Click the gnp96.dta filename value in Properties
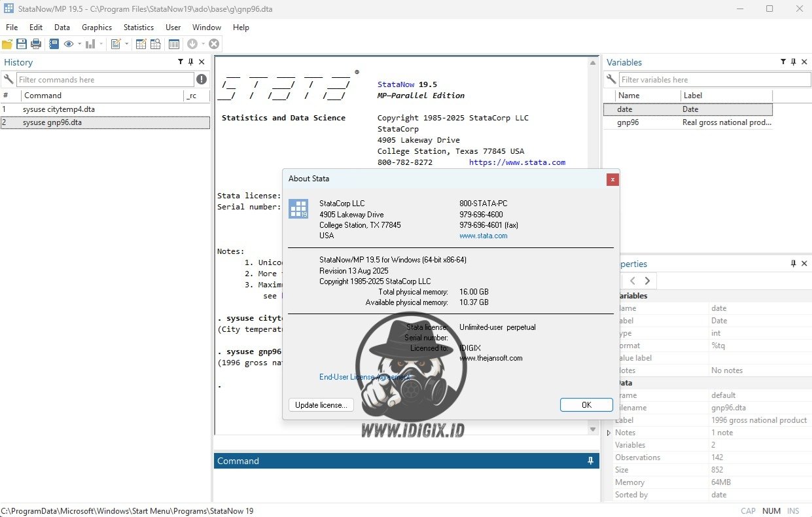Image resolution: width=812 pixels, height=517 pixels. [x=728, y=408]
